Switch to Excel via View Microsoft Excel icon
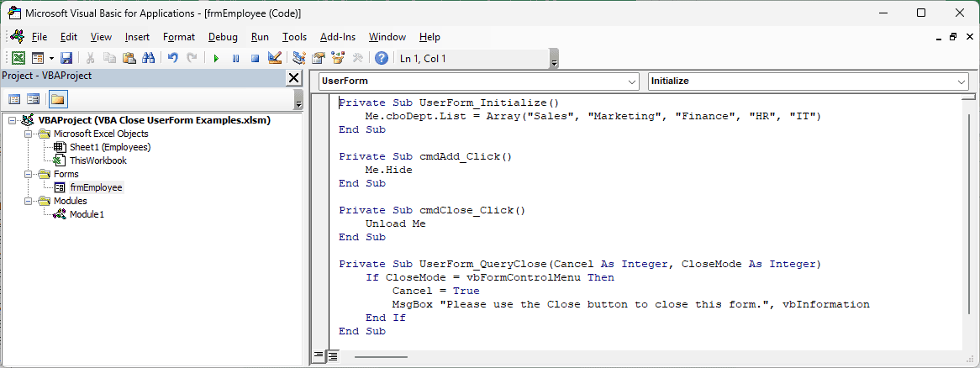The image size is (980, 368). (x=18, y=59)
